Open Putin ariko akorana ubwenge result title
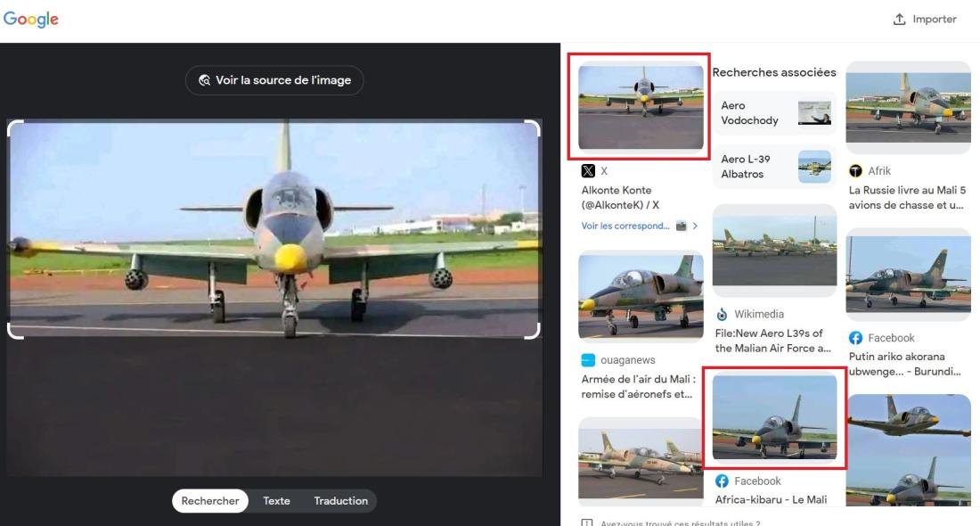The height and width of the screenshot is (526, 980). 905,364
